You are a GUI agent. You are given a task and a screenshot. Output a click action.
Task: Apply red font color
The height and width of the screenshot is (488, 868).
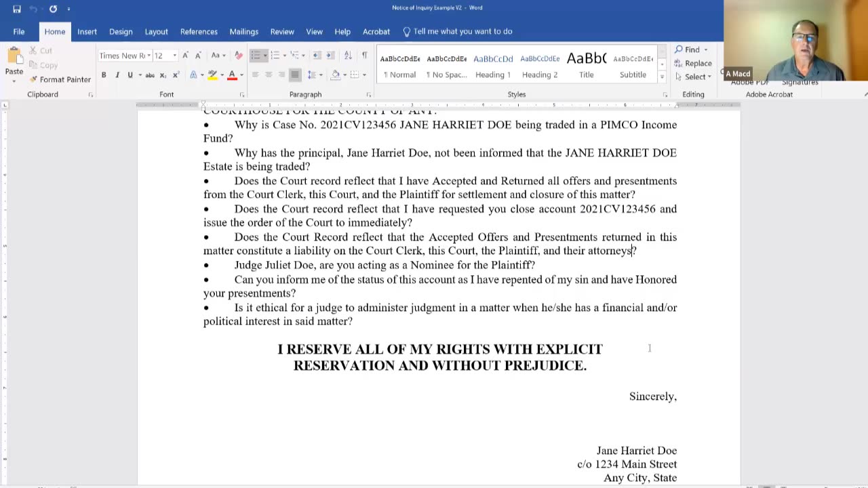click(x=232, y=75)
